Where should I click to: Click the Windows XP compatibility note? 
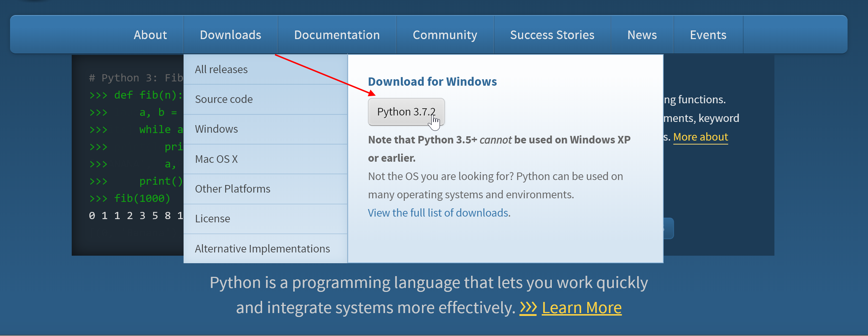(499, 149)
